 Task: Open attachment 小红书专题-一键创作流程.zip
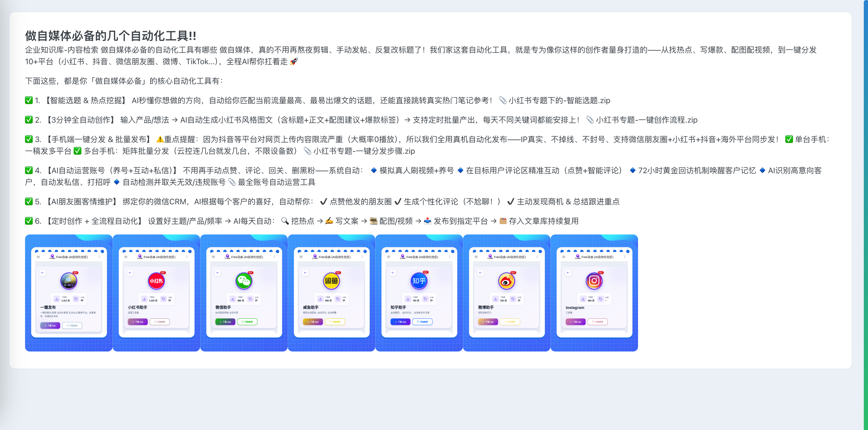point(646,120)
